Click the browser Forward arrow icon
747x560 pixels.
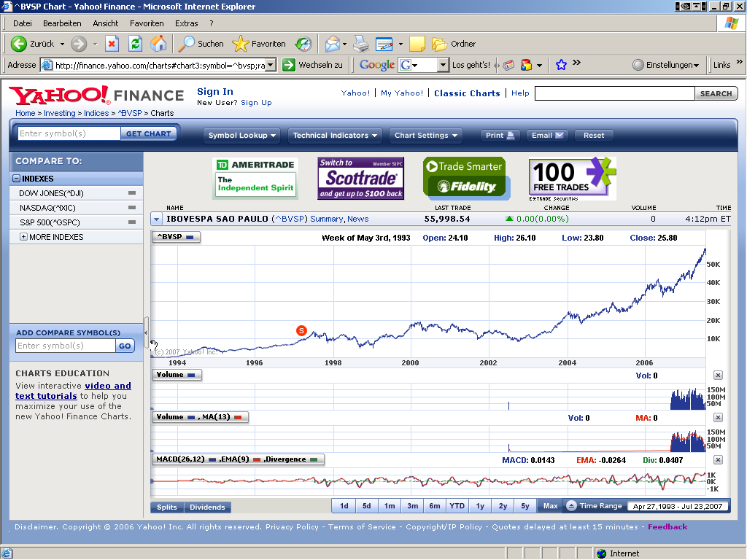click(x=79, y=44)
